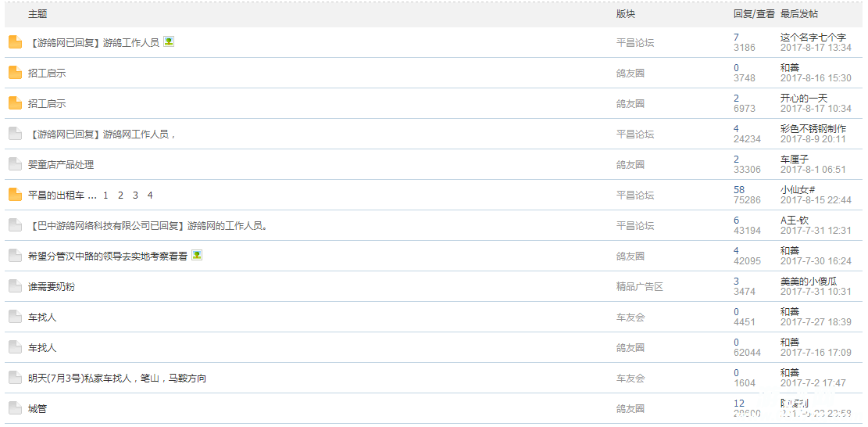Click the folder icon next to 城管 thread
868x427 pixels.
[x=15, y=408]
